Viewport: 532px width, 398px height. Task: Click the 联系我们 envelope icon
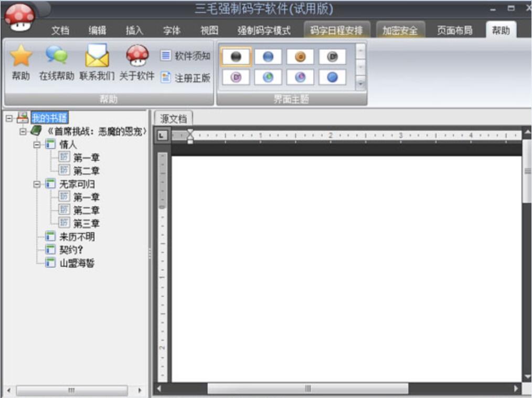pyautogui.click(x=97, y=56)
